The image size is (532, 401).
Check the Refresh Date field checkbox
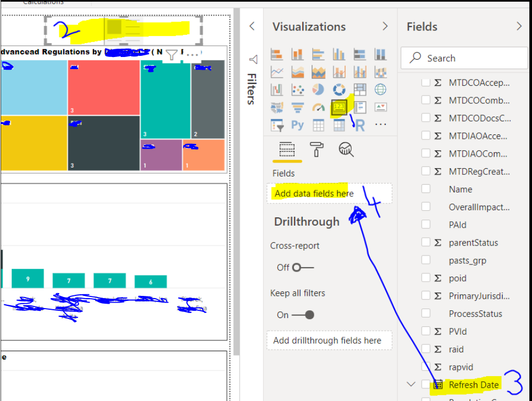tap(426, 384)
